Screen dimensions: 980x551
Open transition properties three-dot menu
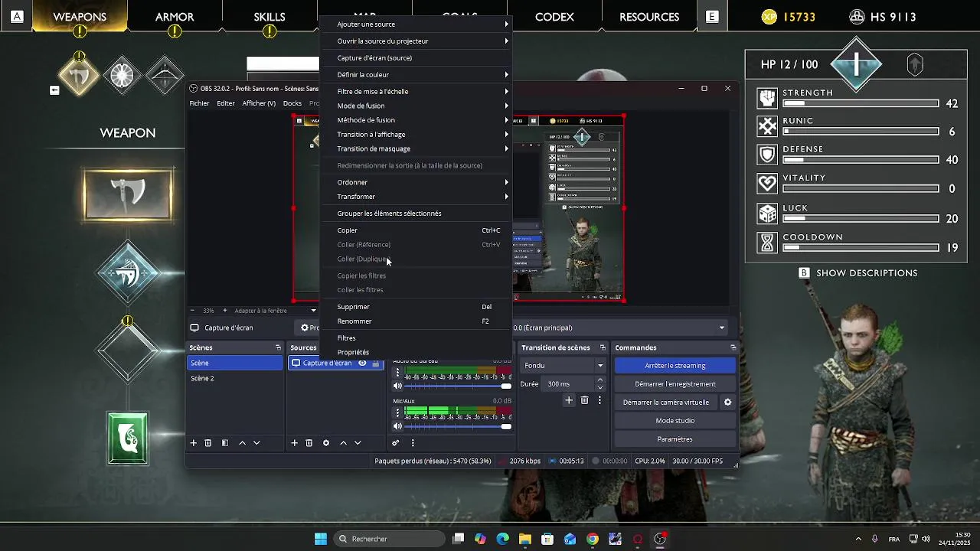click(599, 400)
